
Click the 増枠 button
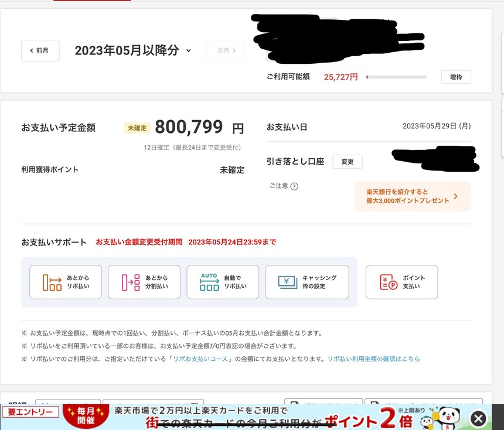[456, 77]
